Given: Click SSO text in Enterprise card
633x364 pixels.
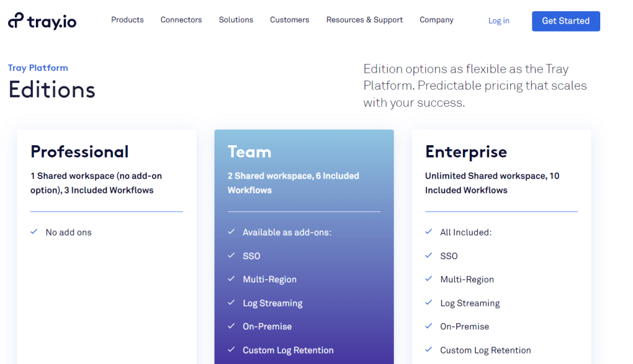Looking at the screenshot, I should [449, 256].
